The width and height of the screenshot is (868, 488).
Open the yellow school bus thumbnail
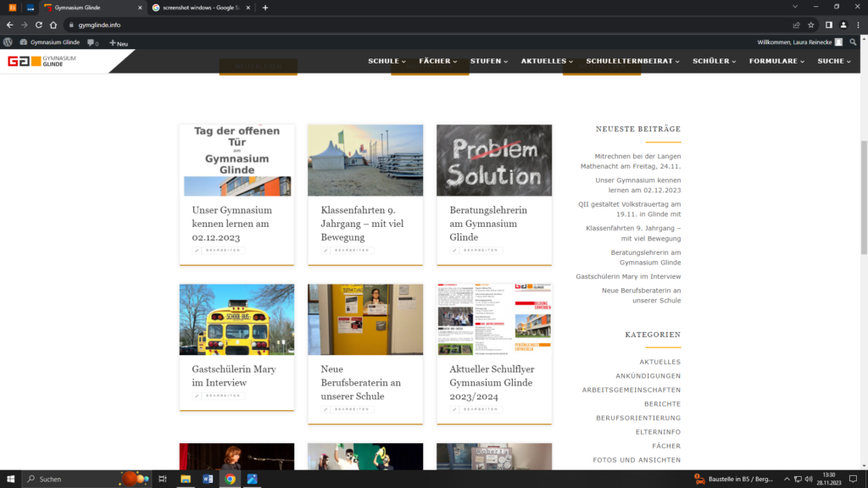[x=236, y=319]
